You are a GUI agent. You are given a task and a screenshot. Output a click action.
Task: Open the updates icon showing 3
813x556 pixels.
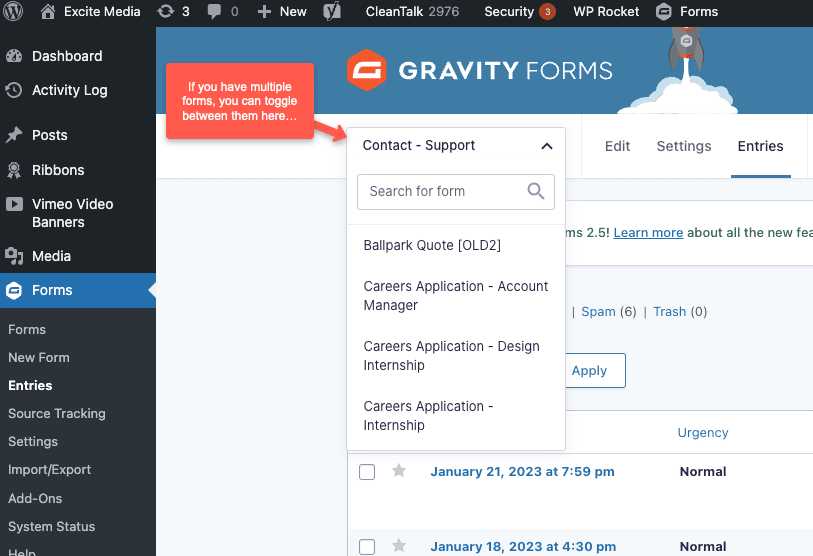tap(165, 11)
